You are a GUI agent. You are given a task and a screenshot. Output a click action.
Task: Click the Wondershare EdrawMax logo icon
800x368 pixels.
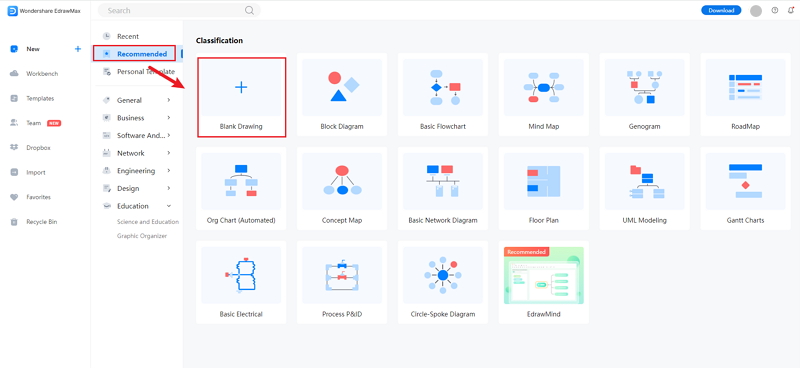point(13,11)
